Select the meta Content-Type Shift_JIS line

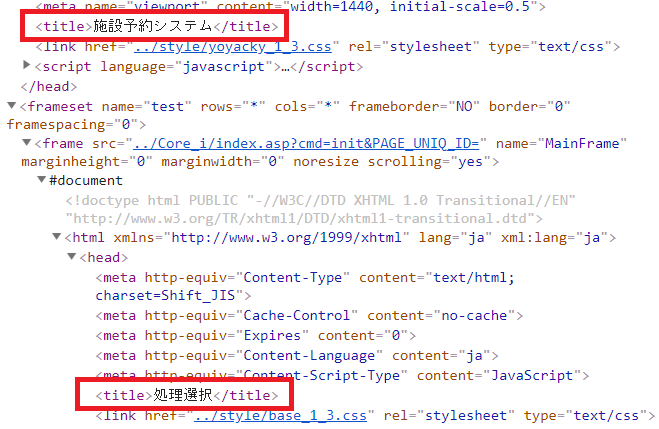tap(305, 287)
